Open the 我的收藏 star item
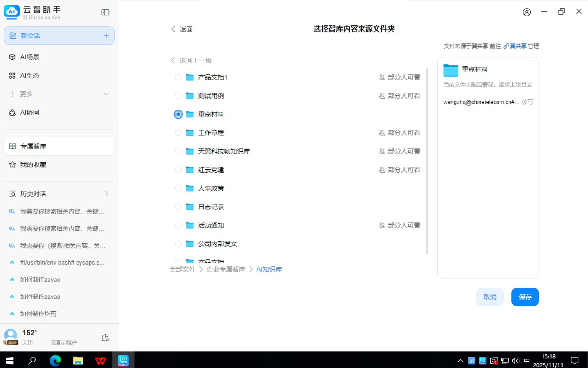The height and width of the screenshot is (368, 588). click(x=33, y=165)
